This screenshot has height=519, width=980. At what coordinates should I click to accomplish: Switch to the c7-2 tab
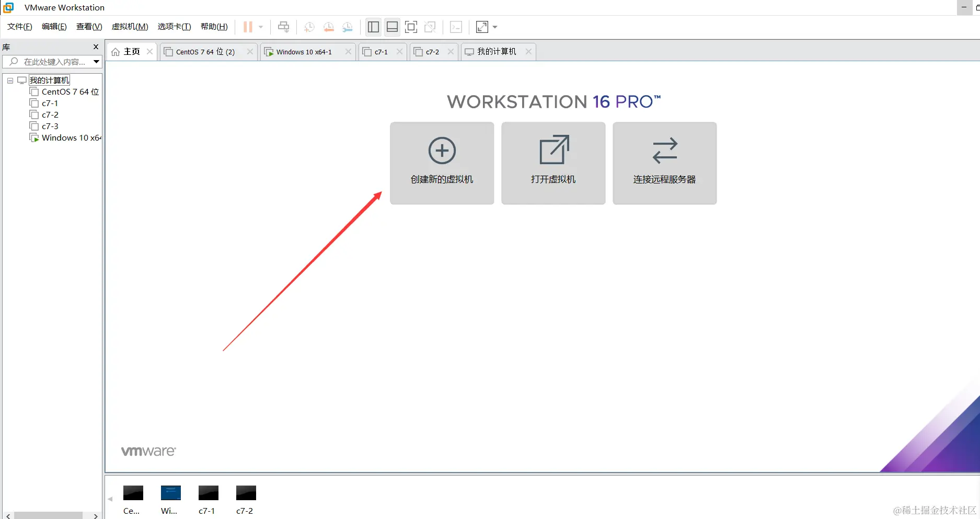tap(434, 51)
